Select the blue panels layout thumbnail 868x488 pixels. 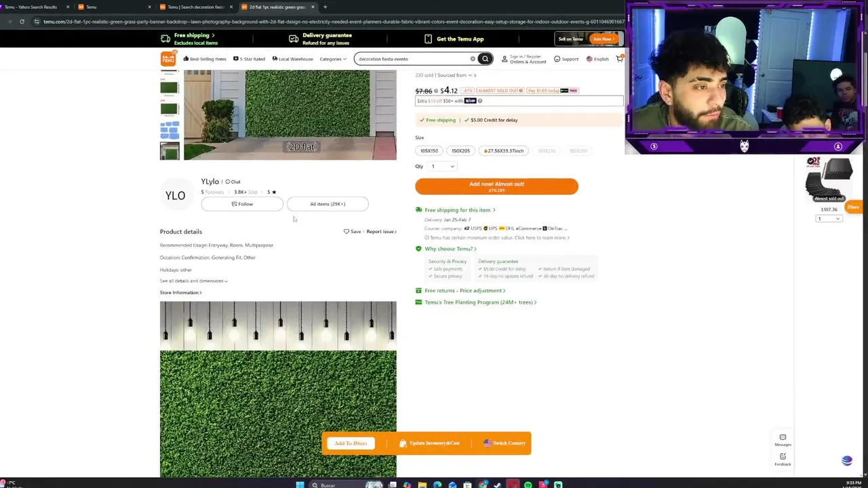coord(170,129)
